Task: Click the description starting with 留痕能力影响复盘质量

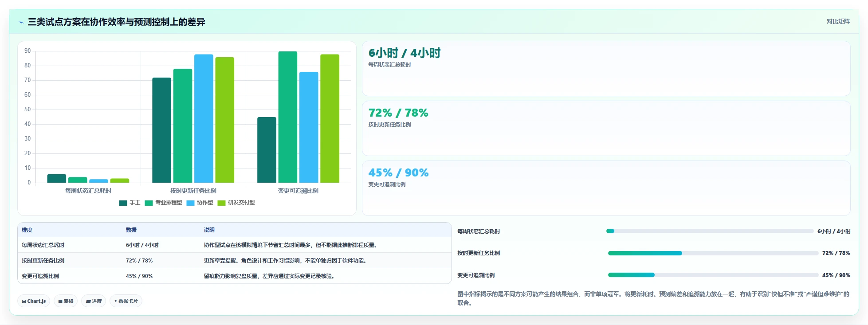Action: (269, 276)
